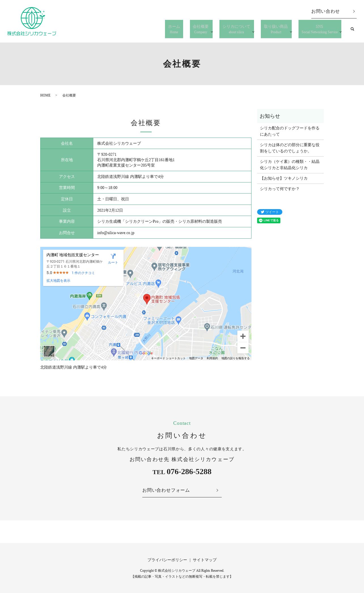Expand the SNS menu chevron
This screenshot has width=364, height=593.
(340, 32)
